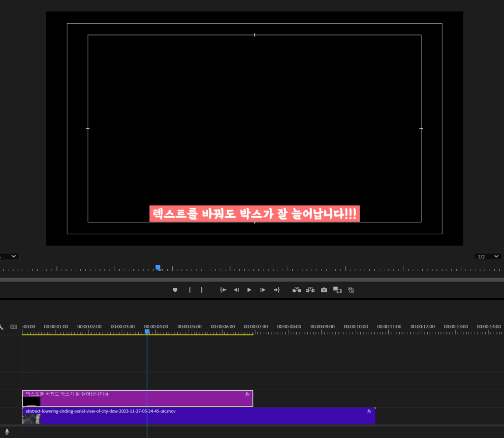Click the Add Marker icon

click(x=175, y=290)
